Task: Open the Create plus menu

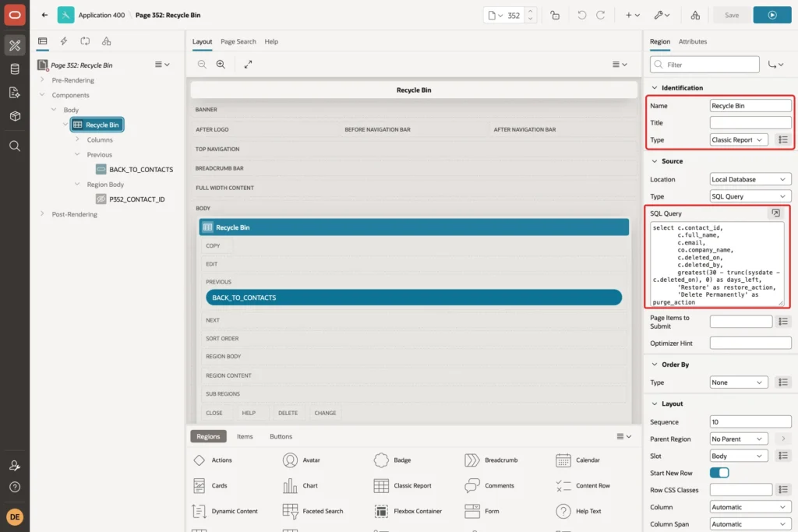Action: pyautogui.click(x=633, y=16)
